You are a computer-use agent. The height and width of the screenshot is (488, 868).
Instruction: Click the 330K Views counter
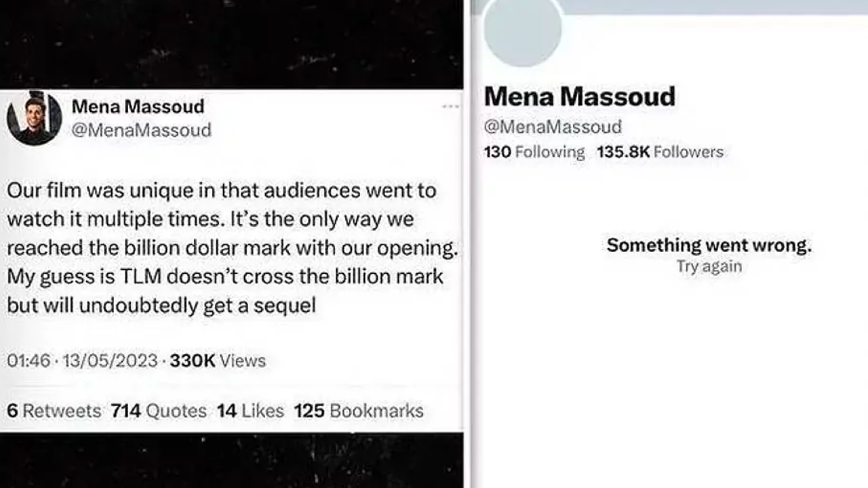pyautogui.click(x=218, y=361)
